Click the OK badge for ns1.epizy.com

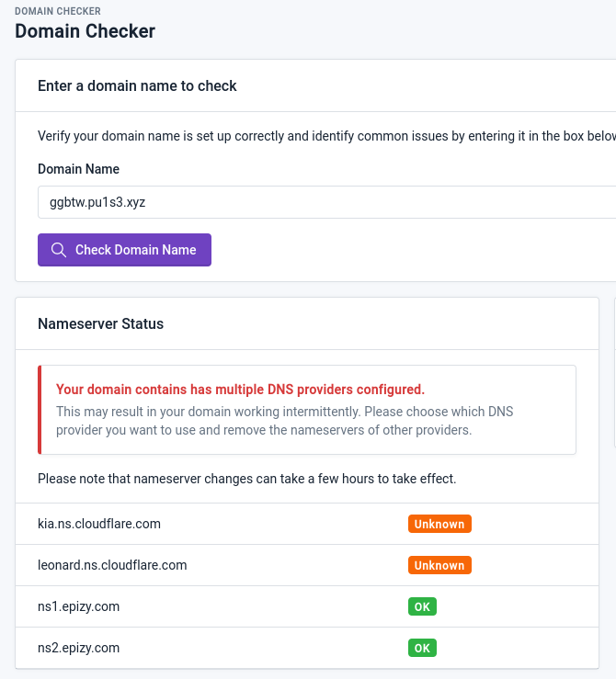422,606
